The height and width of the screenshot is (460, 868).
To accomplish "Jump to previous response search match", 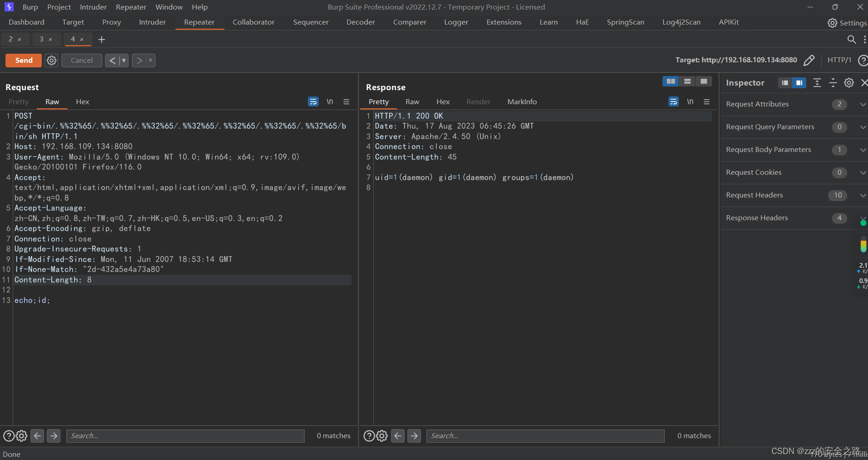I will point(398,436).
